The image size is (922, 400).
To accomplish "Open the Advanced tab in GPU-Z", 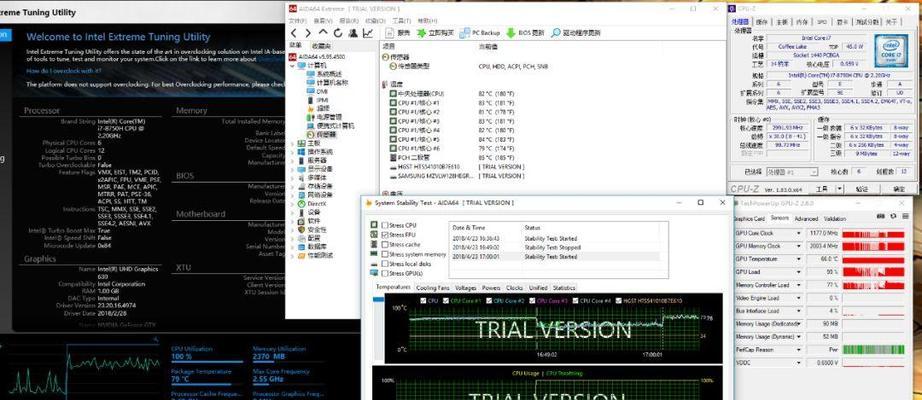I will tap(806, 219).
